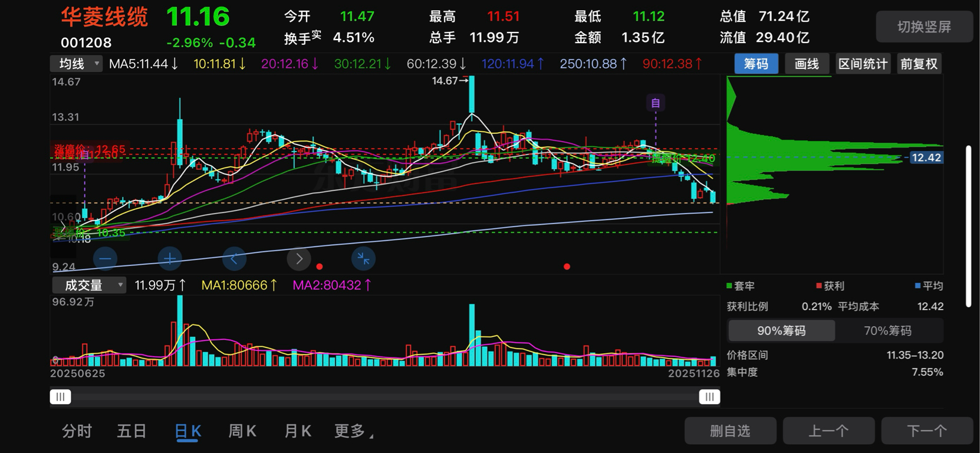Zoom out chart with minus icon
The image size is (980, 453).
[106, 258]
